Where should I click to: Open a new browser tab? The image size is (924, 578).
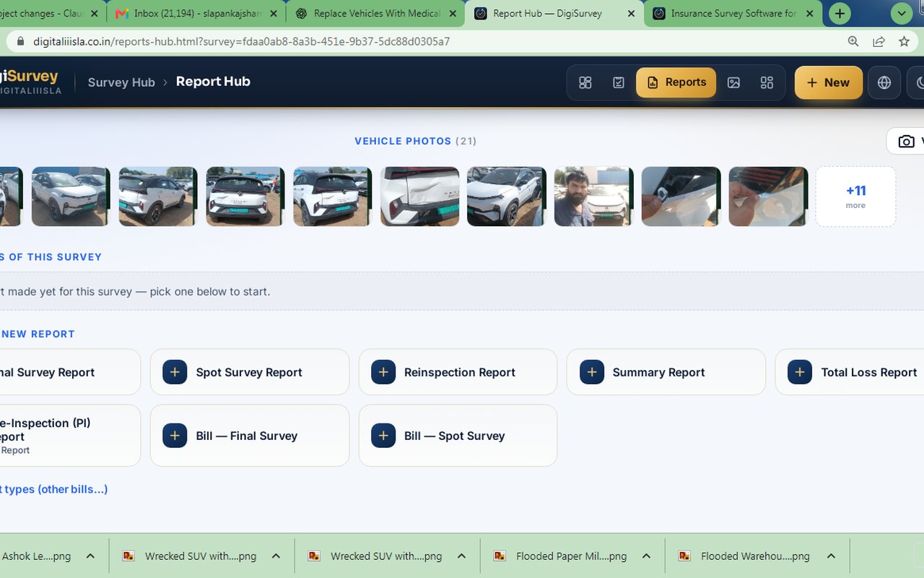[840, 13]
